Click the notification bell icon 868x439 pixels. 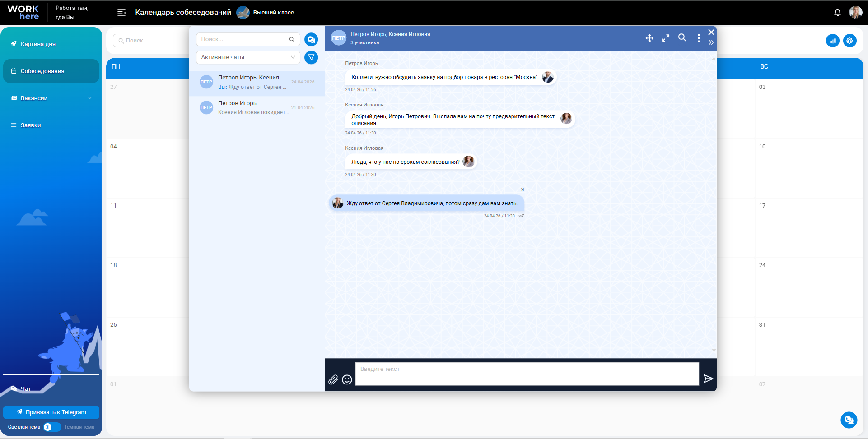coord(837,13)
